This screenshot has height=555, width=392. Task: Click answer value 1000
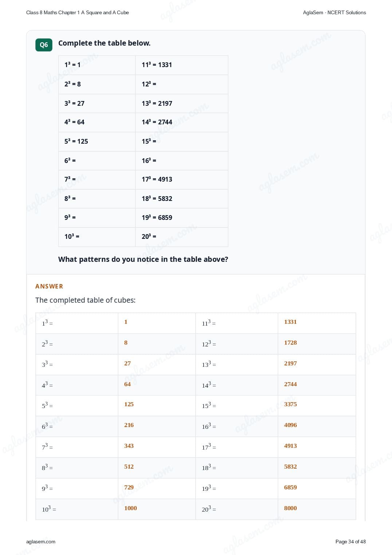[x=130, y=508]
